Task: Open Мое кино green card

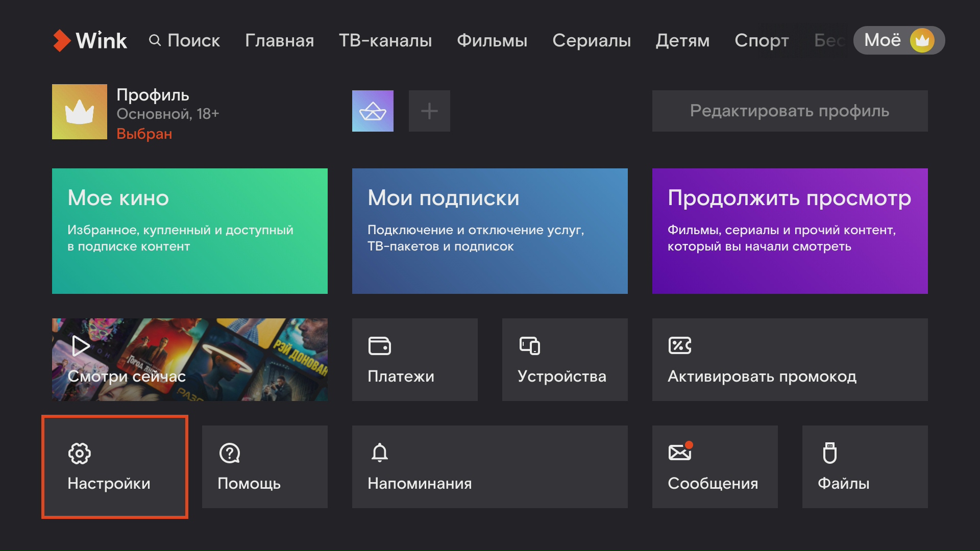Action: tap(189, 231)
